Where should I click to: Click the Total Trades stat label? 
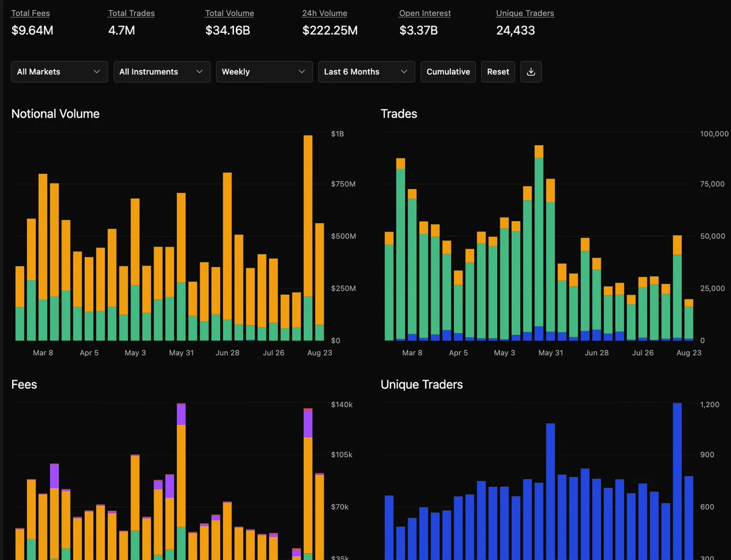point(132,13)
